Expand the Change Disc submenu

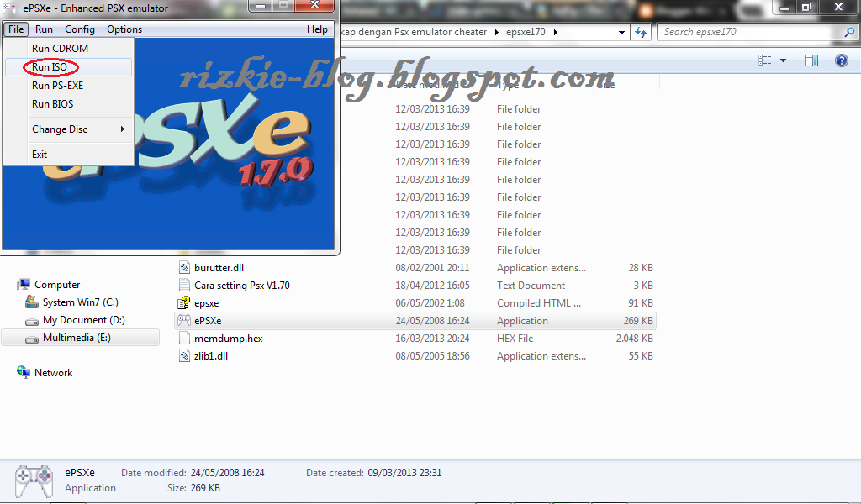tap(68, 129)
